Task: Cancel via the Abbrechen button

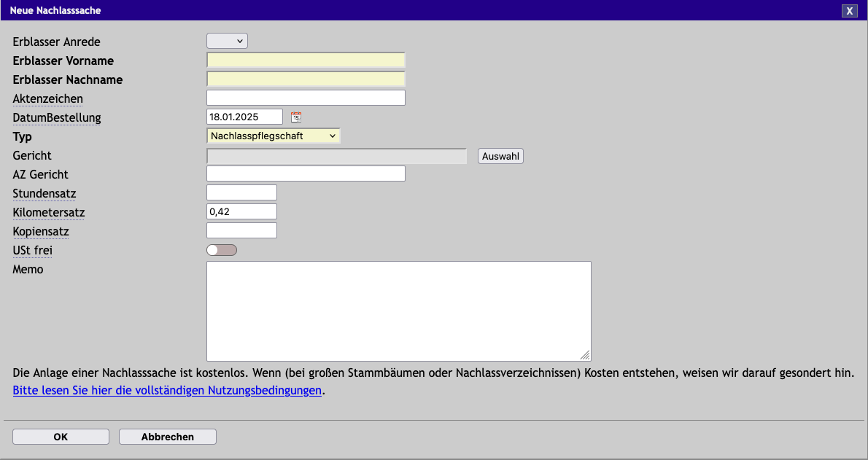Action: point(167,436)
